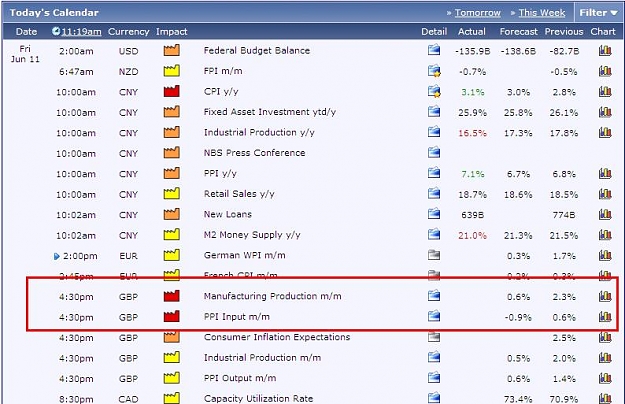The image size is (625, 404).
Task: Open detail for Manufacturing Production m/m
Action: 434,296
